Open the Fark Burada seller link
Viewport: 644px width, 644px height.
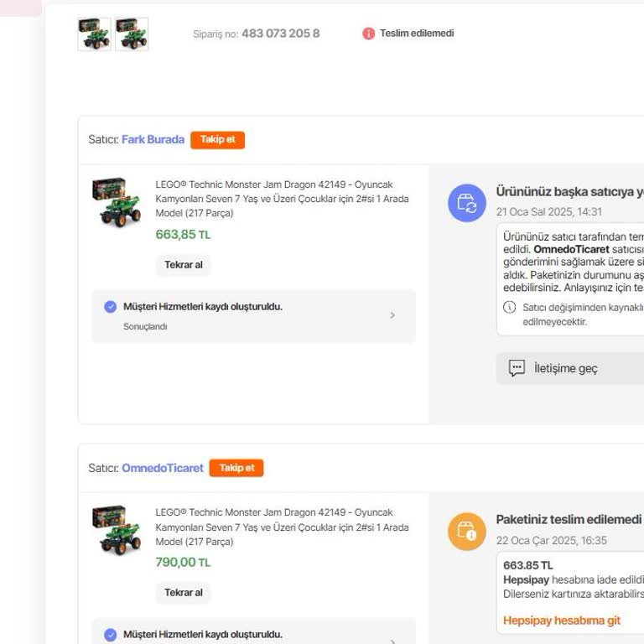153,140
